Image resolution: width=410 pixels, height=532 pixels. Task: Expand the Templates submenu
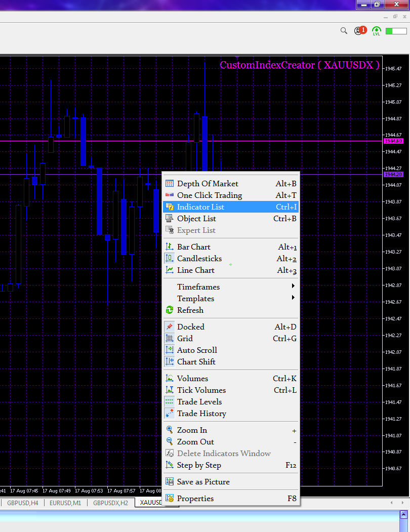pos(231,299)
